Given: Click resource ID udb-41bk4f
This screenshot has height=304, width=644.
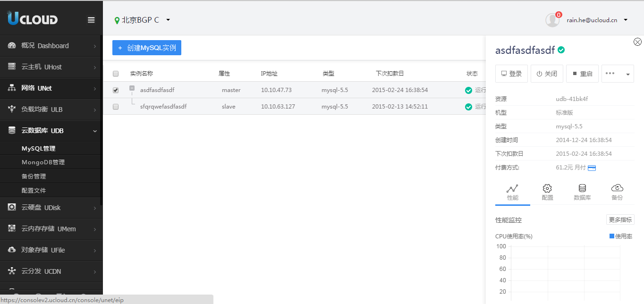Looking at the screenshot, I should [572, 99].
